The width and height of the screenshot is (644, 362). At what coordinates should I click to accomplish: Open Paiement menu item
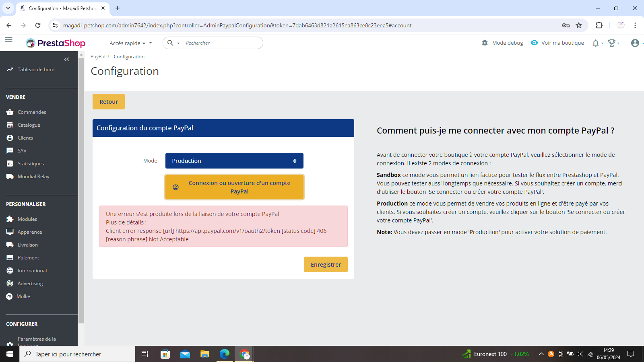coord(29,258)
